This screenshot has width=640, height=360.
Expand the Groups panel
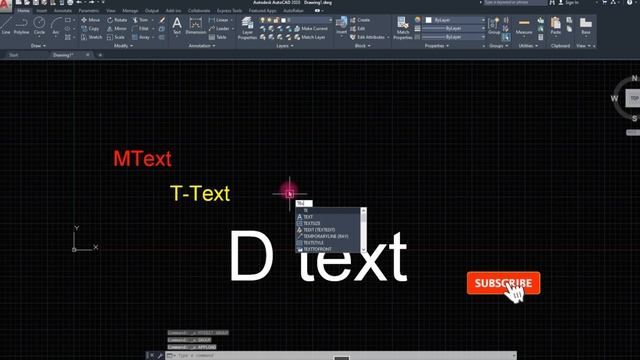[498, 46]
